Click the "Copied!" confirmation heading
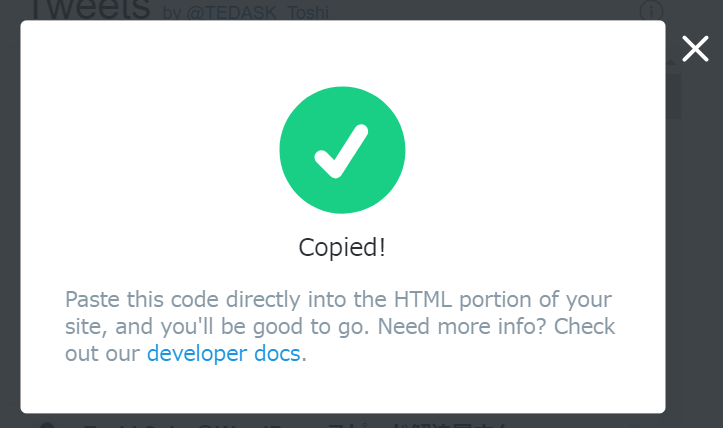723x428 pixels. [x=342, y=248]
